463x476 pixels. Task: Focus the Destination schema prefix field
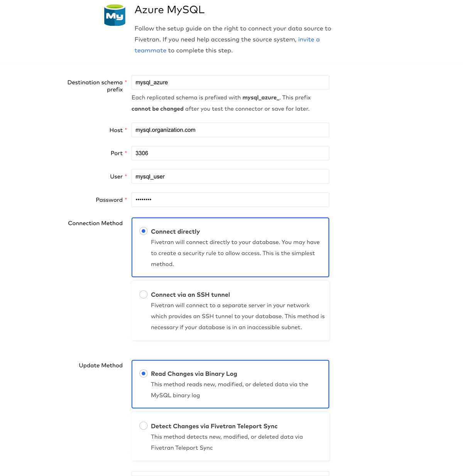[x=230, y=83]
